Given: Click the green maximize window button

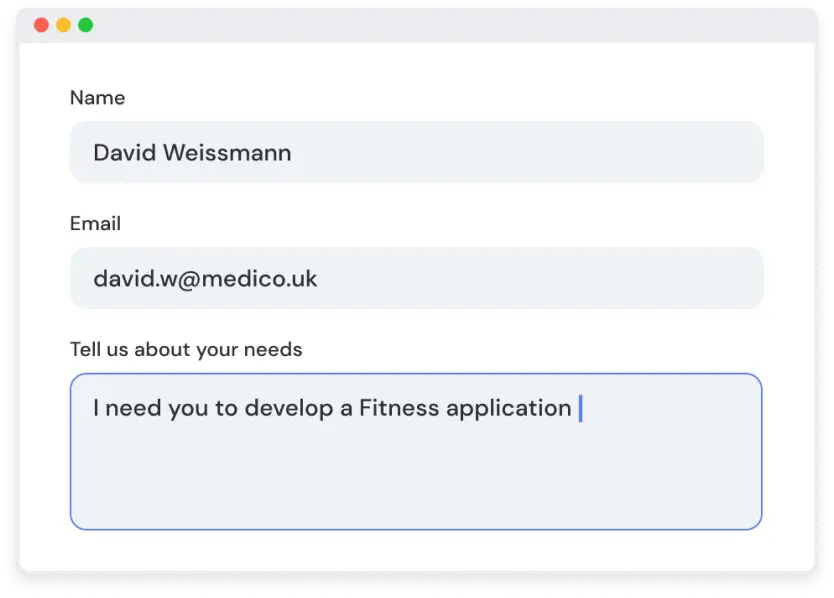Looking at the screenshot, I should pyautogui.click(x=86, y=25).
